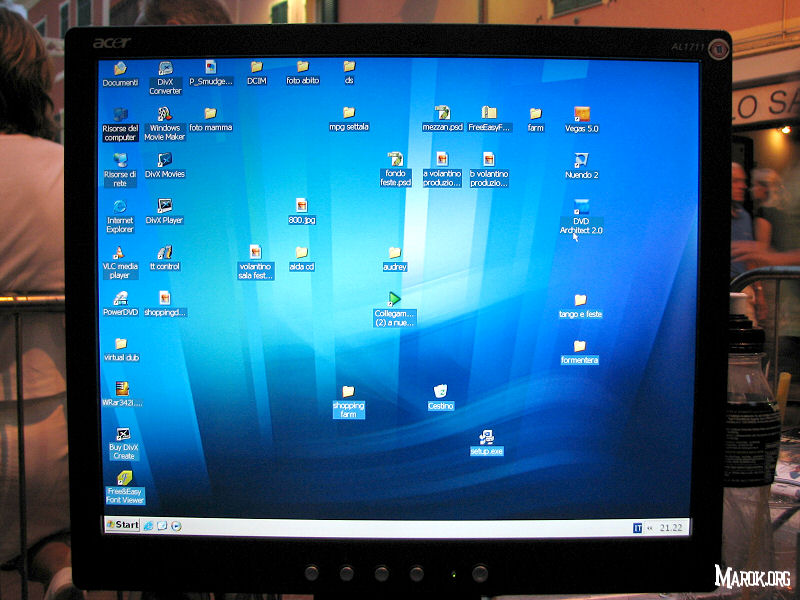Image resolution: width=800 pixels, height=600 pixels.
Task: Open the shopping farm folder
Action: 348,403
